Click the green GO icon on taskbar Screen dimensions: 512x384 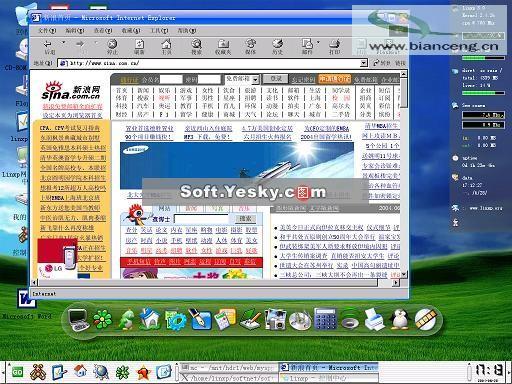click(x=17, y=372)
